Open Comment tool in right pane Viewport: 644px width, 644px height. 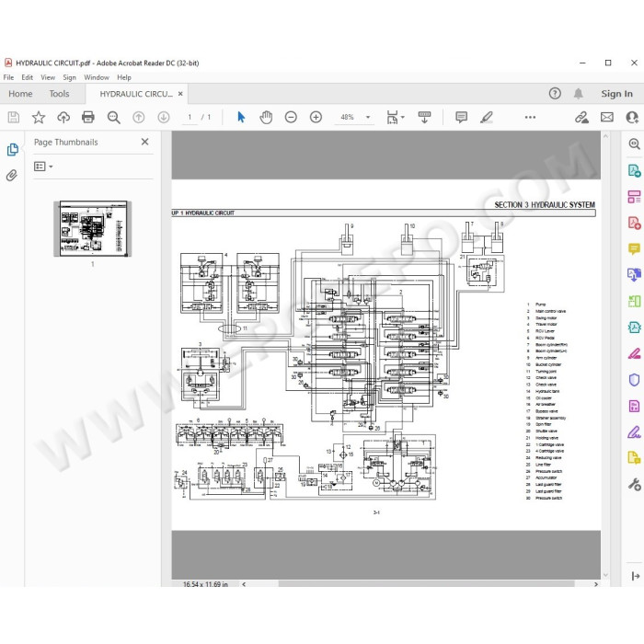click(x=634, y=249)
